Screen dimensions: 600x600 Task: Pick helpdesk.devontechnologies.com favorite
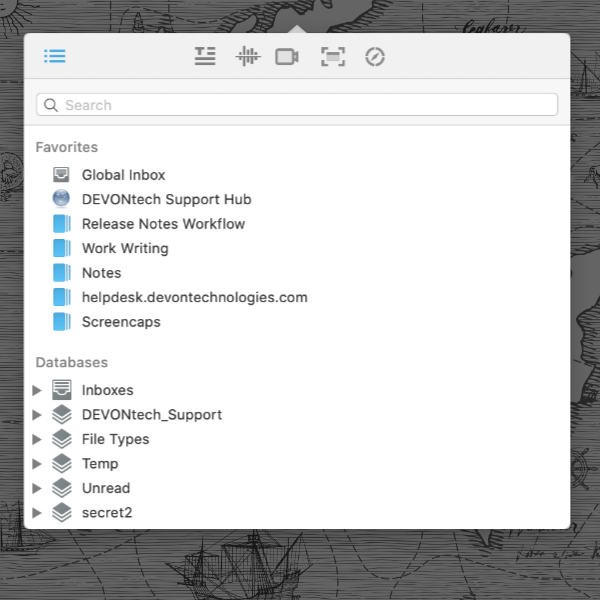195,297
